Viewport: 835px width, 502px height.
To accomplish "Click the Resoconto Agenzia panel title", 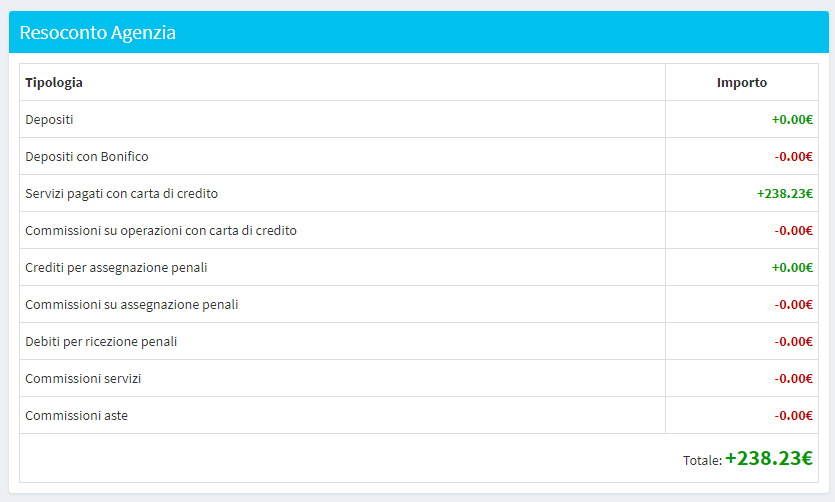I will coord(97,32).
